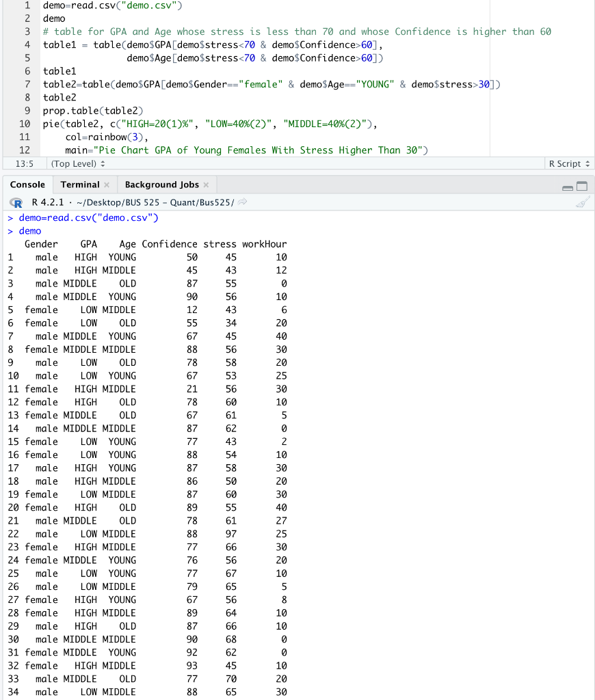Click the 13:5 cursor position indicator
The image size is (595, 700).
point(25,164)
